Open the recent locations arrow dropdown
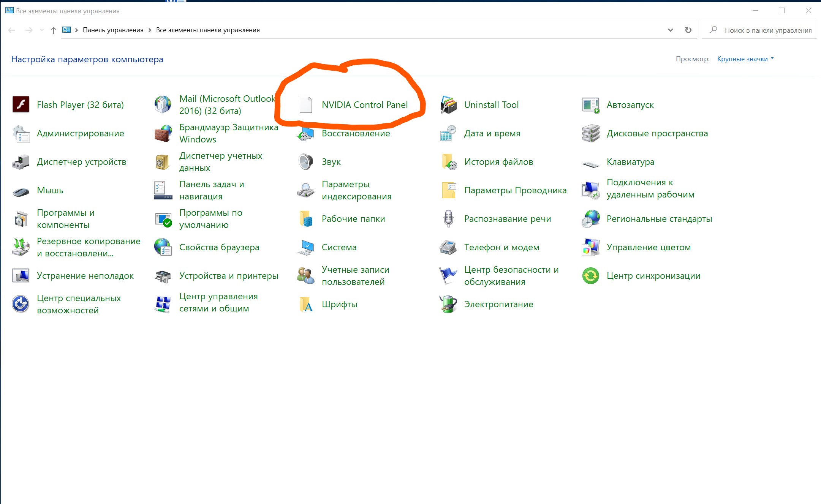This screenshot has height=504, width=821. [42, 30]
